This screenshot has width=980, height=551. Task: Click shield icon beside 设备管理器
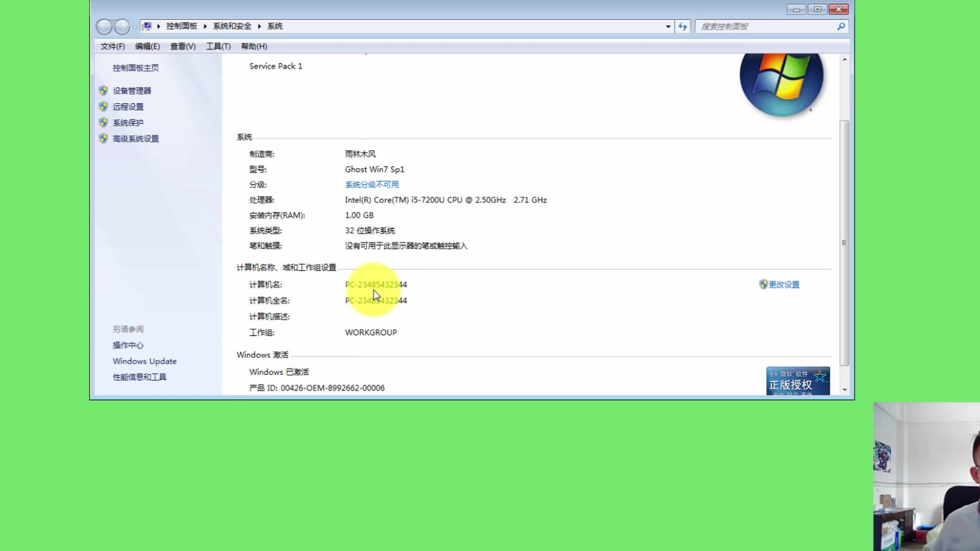click(x=103, y=91)
